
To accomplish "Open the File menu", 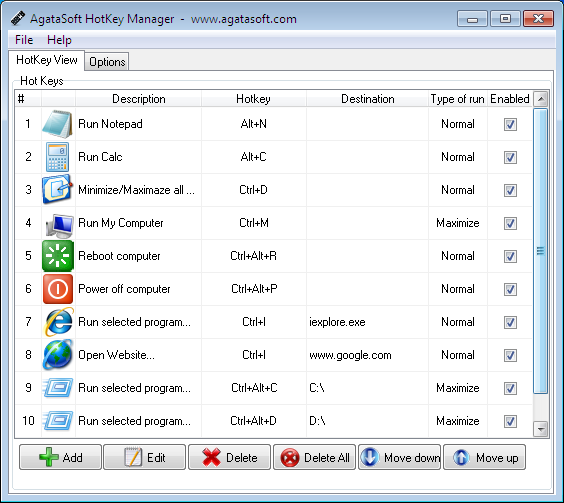I will tap(24, 40).
